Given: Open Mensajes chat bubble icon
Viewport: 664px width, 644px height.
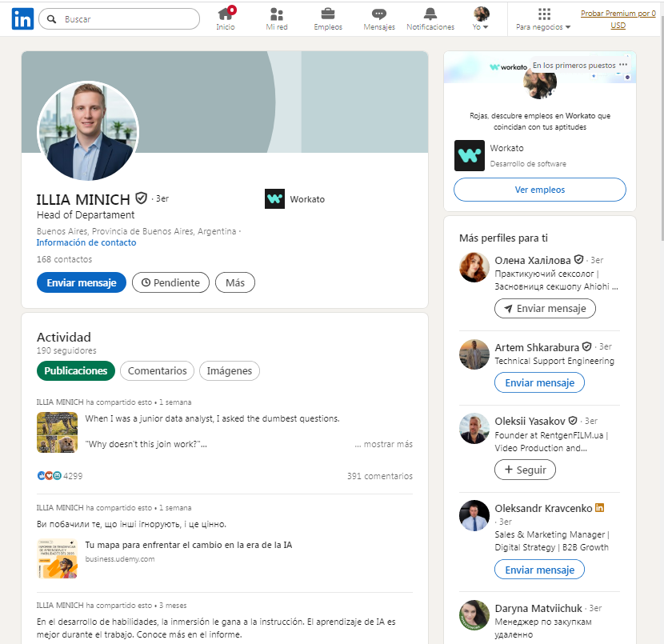Looking at the screenshot, I should pyautogui.click(x=379, y=14).
